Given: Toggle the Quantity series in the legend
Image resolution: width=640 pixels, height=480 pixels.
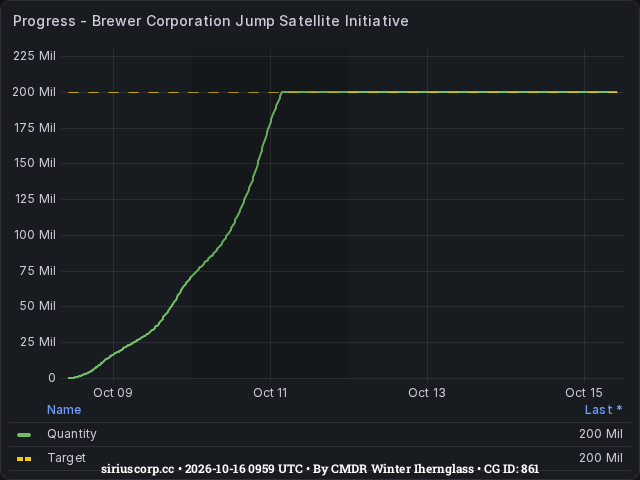Looking at the screenshot, I should click(72, 434).
